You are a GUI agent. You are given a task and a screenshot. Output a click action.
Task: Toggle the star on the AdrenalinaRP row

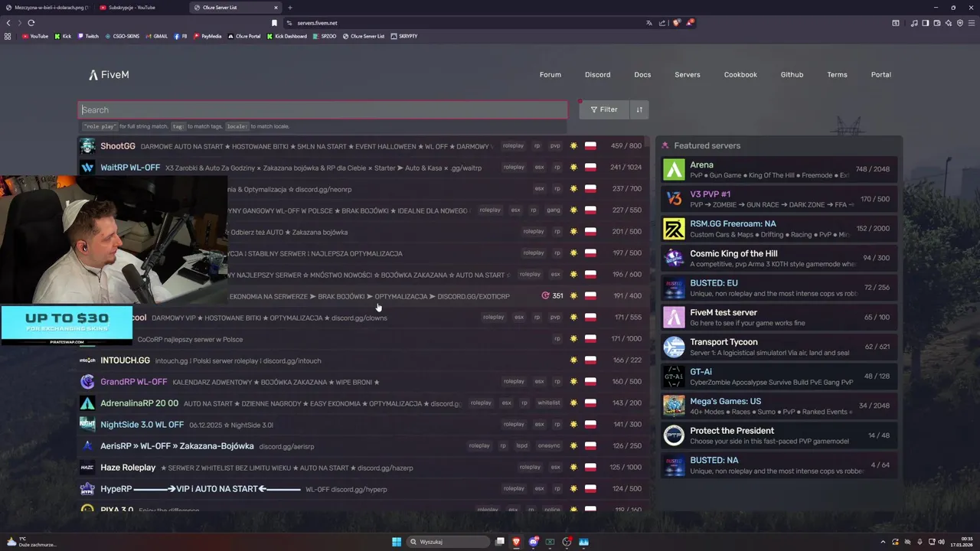573,403
